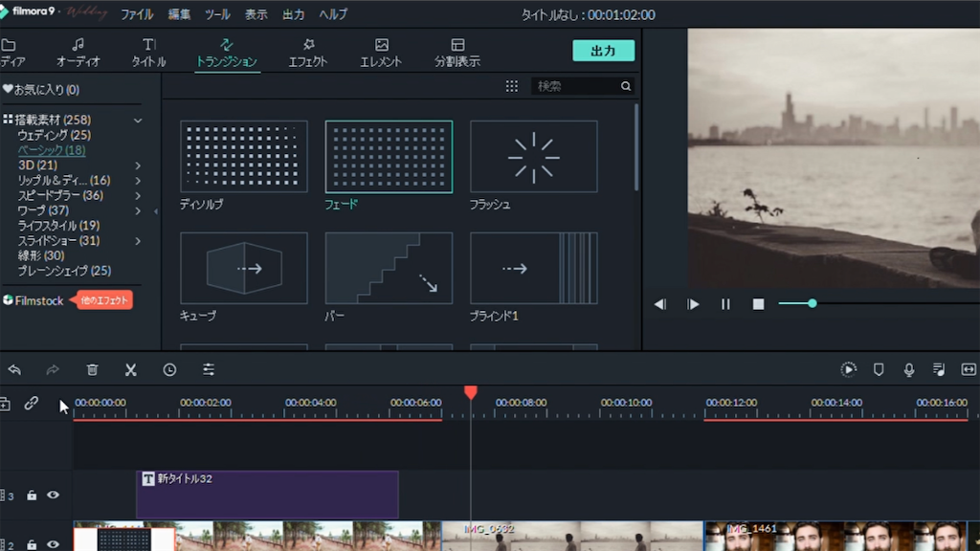Viewport: 980px width, 551px height.
Task: Toggle the link chain icon on timeline
Action: click(32, 404)
